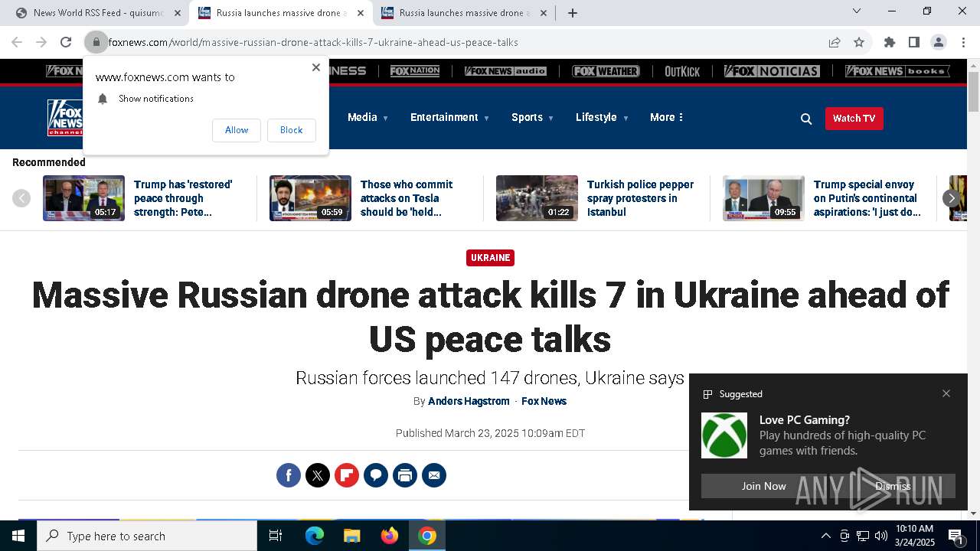980x551 pixels.
Task: Open Fox Nation top bar link
Action: click(415, 71)
